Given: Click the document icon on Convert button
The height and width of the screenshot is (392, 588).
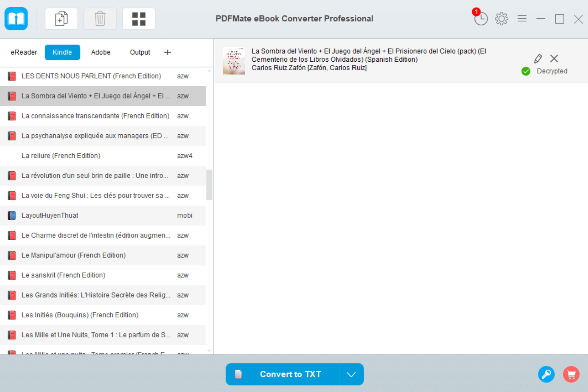Looking at the screenshot, I should pyautogui.click(x=239, y=374).
